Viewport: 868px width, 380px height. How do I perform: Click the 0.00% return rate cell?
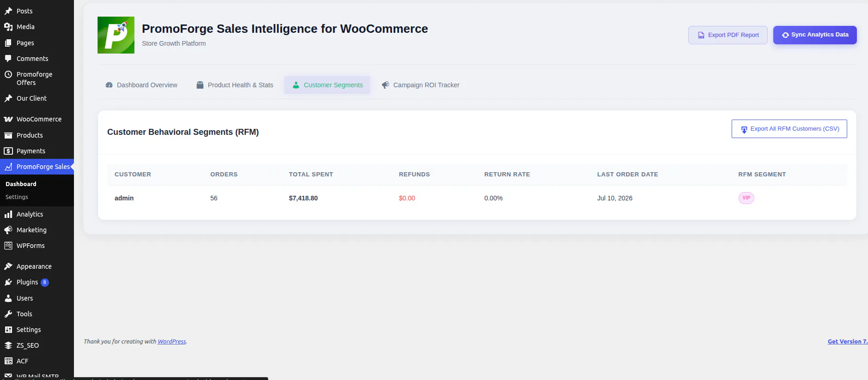click(493, 198)
